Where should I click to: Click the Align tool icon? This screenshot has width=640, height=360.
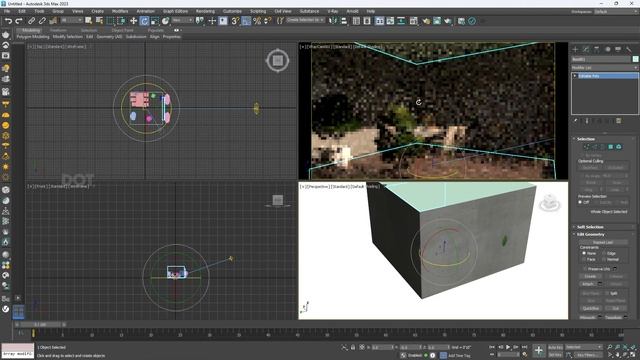click(344, 21)
